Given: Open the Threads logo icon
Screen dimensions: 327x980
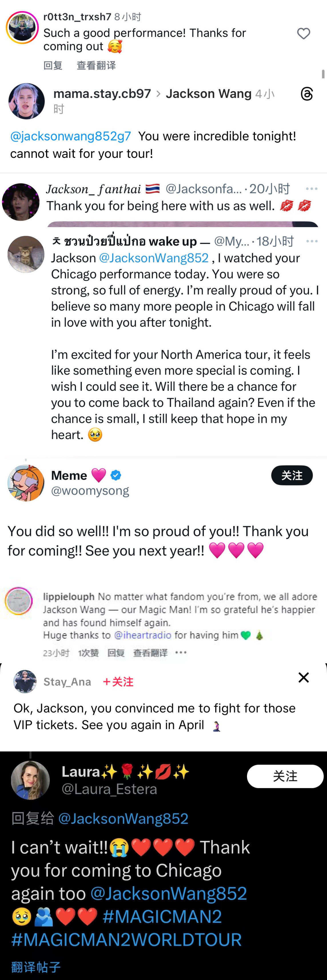Looking at the screenshot, I should pyautogui.click(x=306, y=94).
